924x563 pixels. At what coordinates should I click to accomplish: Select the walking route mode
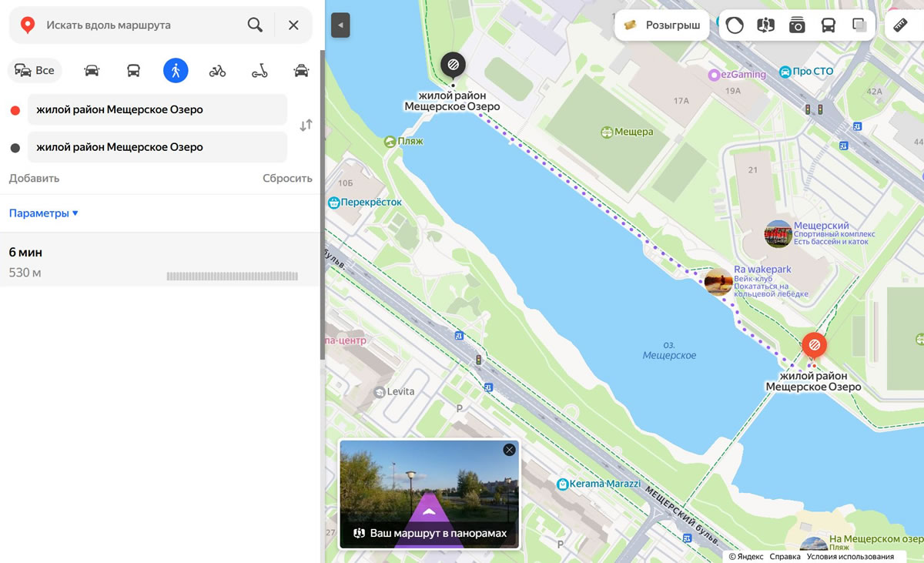pyautogui.click(x=176, y=71)
